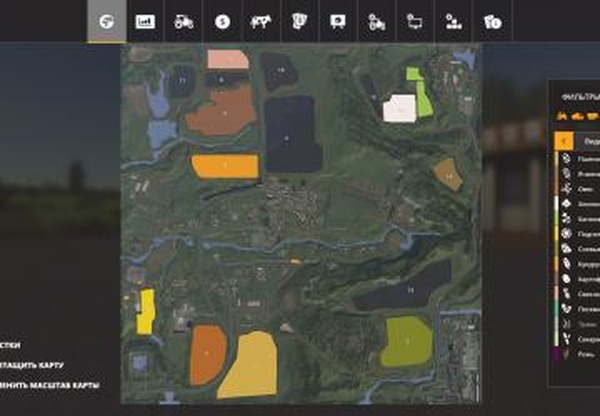Toggle the Овес crop filter

[578, 189]
